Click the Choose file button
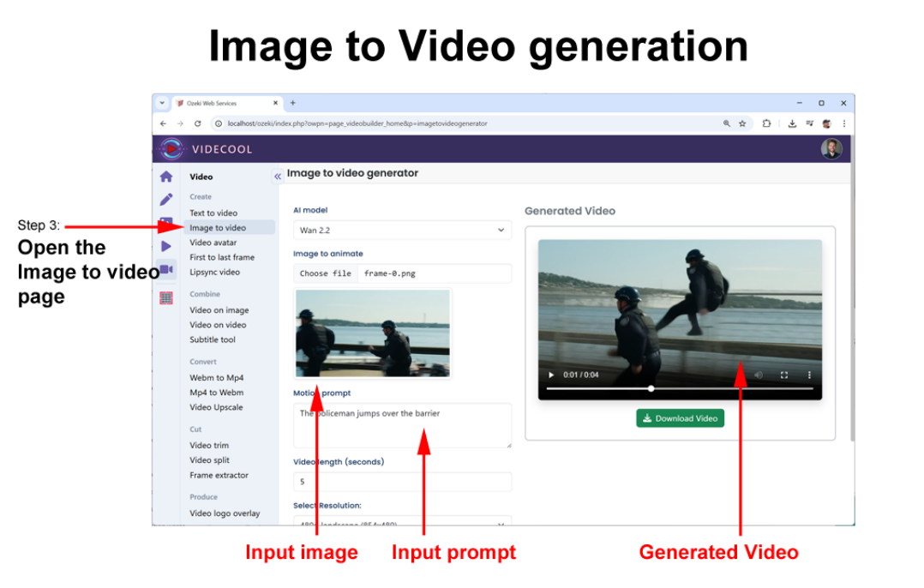924x588 pixels. [x=326, y=273]
